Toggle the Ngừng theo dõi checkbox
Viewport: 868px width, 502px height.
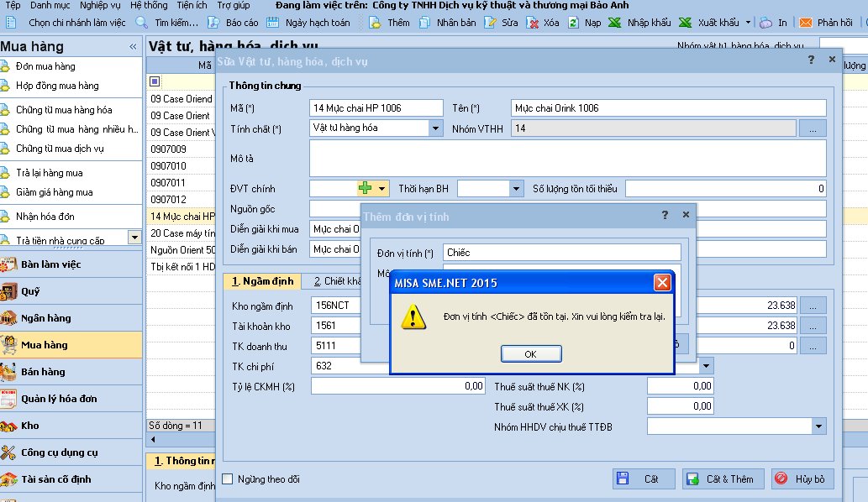[228, 478]
